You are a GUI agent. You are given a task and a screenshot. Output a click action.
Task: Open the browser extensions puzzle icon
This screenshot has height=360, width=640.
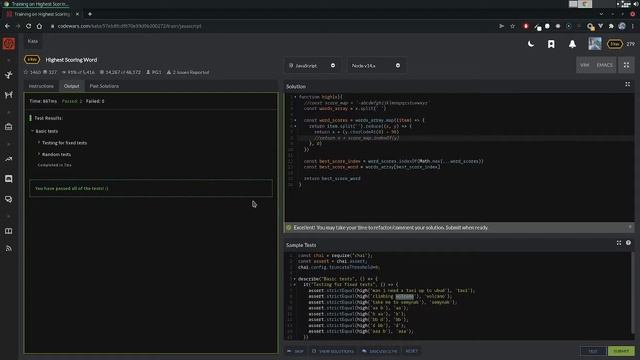(611, 26)
